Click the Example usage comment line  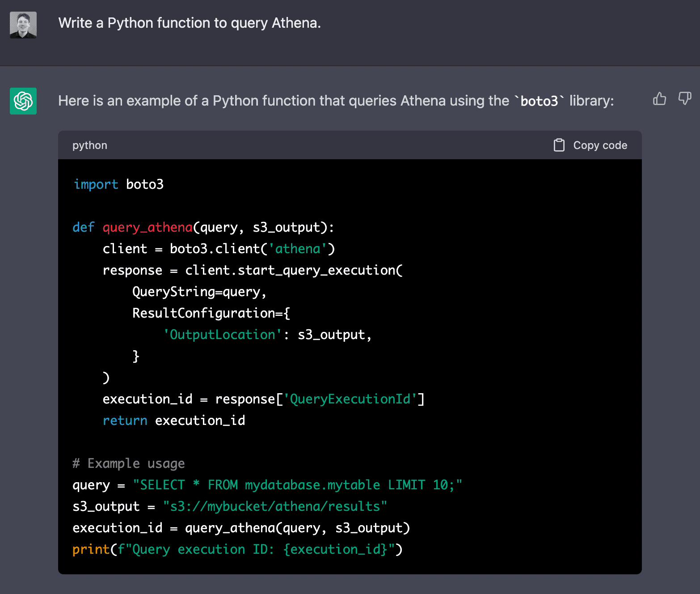(129, 463)
